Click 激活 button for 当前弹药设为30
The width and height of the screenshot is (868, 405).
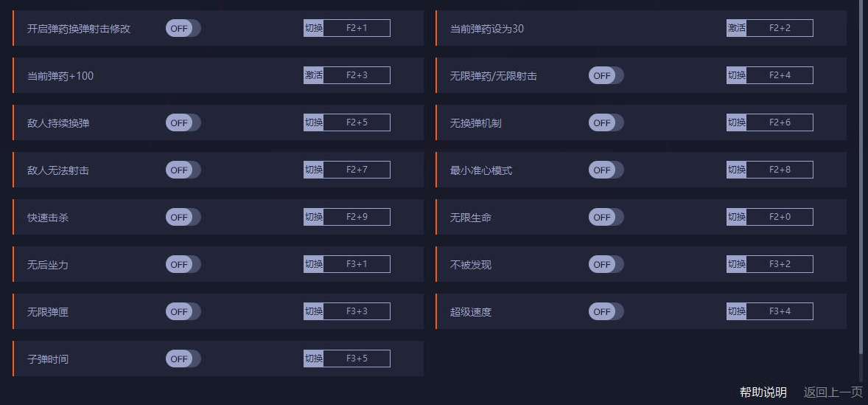(736, 28)
